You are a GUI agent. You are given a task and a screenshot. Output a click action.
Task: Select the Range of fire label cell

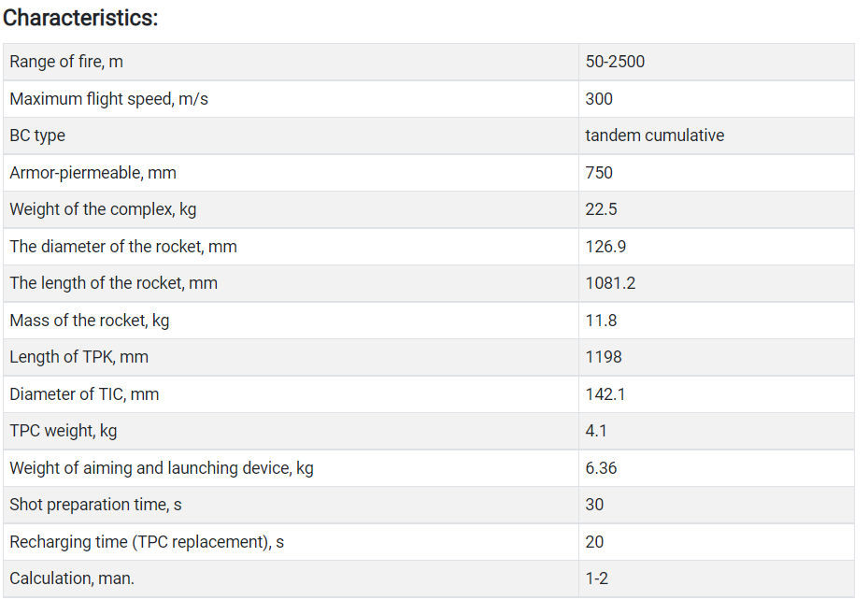tap(291, 62)
